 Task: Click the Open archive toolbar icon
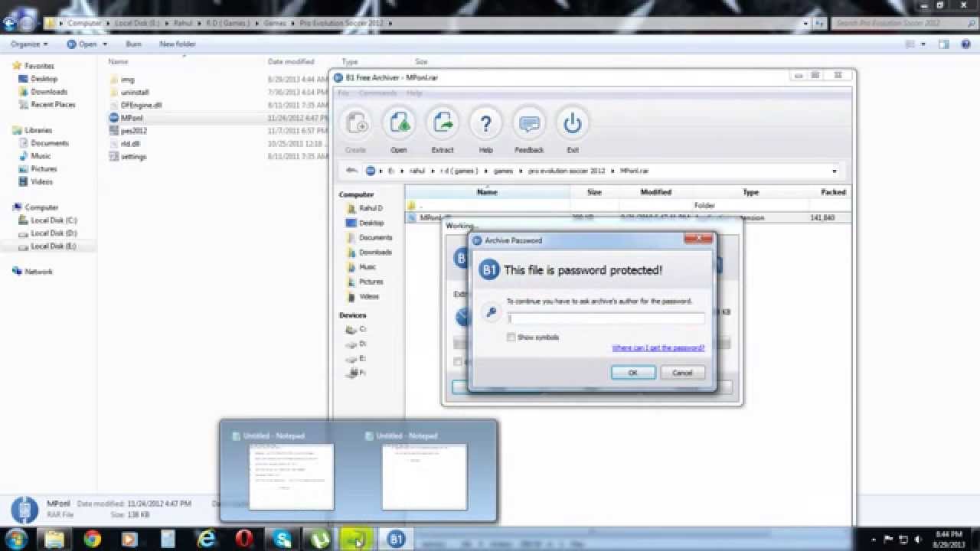(x=399, y=124)
